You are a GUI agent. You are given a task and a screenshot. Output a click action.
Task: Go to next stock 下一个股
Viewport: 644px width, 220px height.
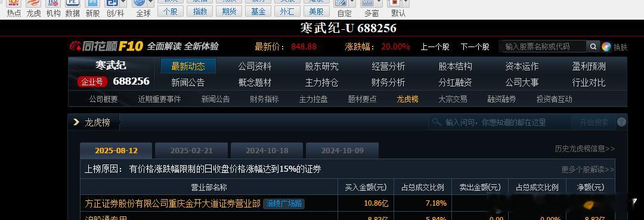click(475, 47)
